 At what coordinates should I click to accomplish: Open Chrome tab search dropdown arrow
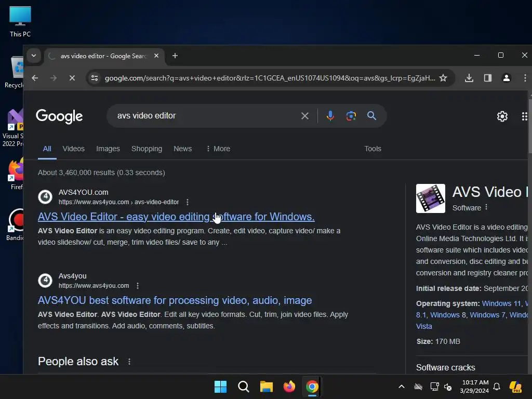[x=34, y=56]
